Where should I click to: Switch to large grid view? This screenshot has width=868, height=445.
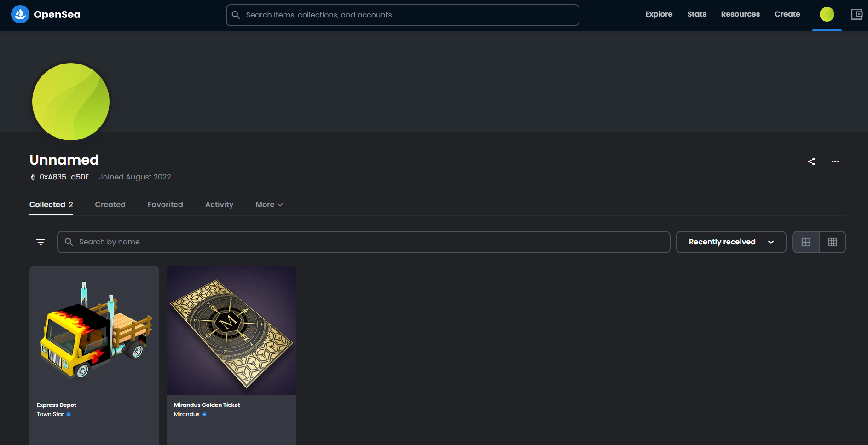(x=806, y=242)
